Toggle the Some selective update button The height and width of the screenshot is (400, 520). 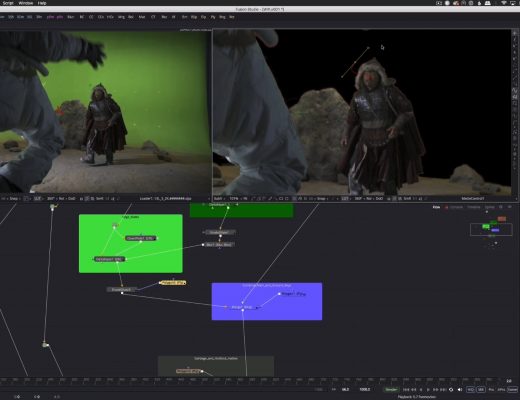(x=512, y=389)
